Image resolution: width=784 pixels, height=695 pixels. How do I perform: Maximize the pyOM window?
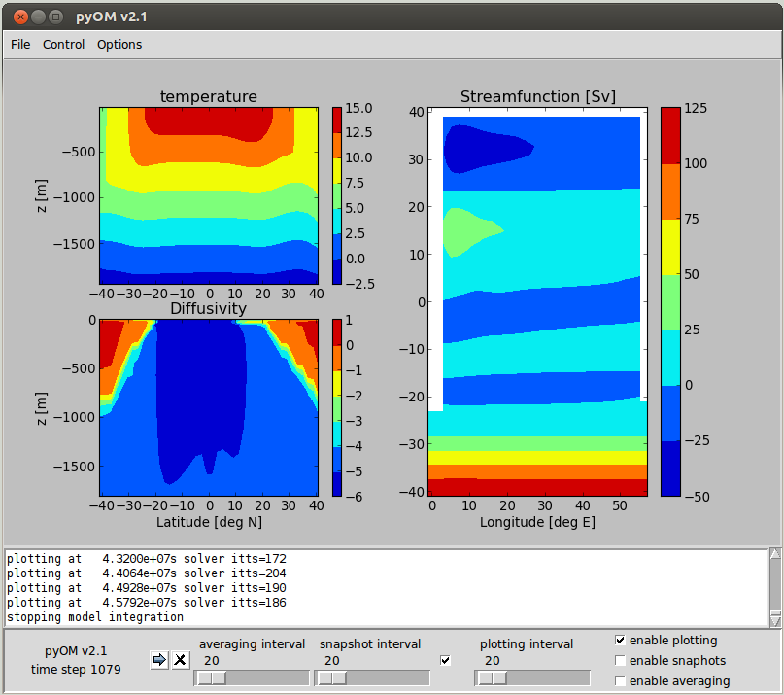55,17
